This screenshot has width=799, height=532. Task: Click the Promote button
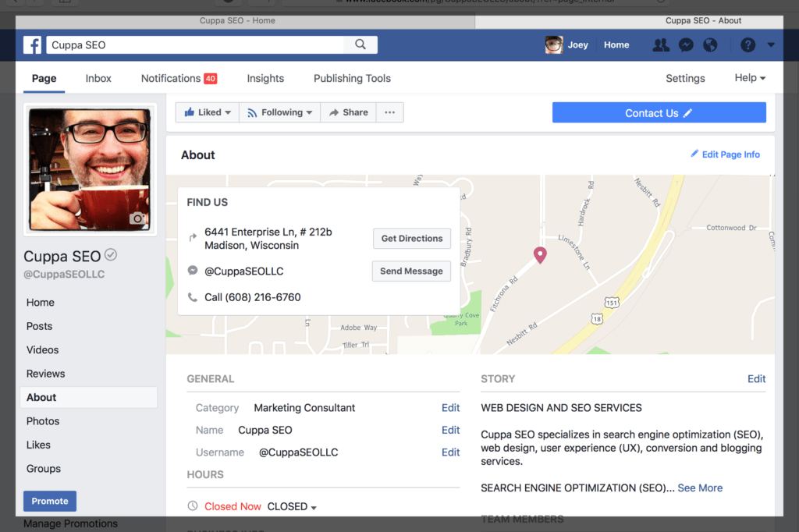[x=50, y=501]
